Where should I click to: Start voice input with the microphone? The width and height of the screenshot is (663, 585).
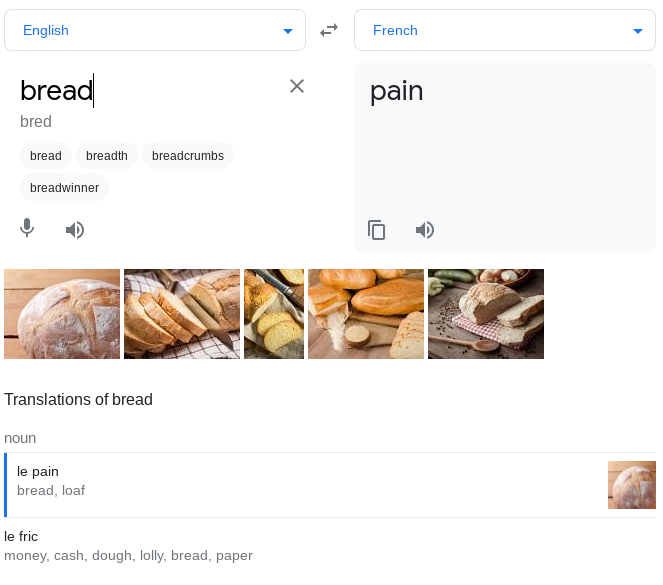click(x=28, y=229)
